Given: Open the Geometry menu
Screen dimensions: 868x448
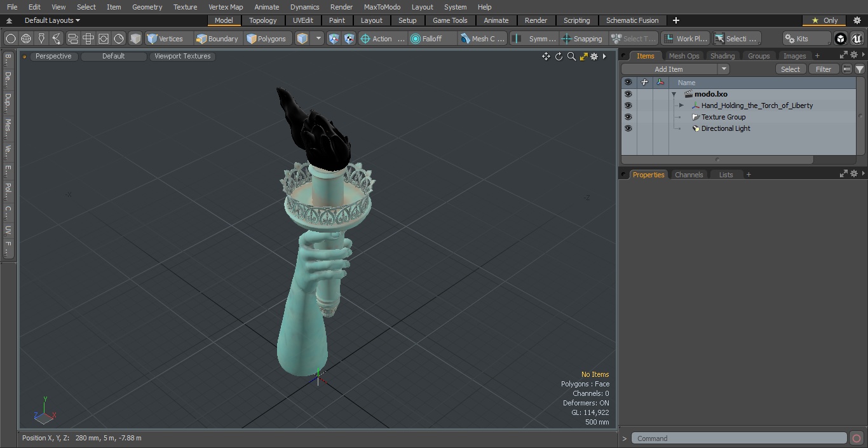Looking at the screenshot, I should (147, 7).
